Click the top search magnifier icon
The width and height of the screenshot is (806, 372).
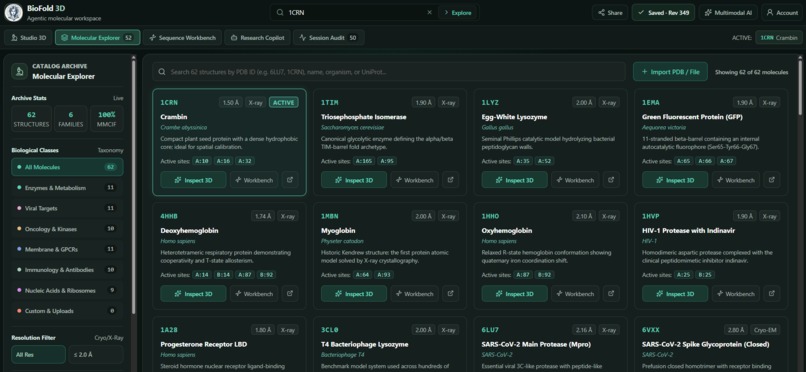point(280,13)
